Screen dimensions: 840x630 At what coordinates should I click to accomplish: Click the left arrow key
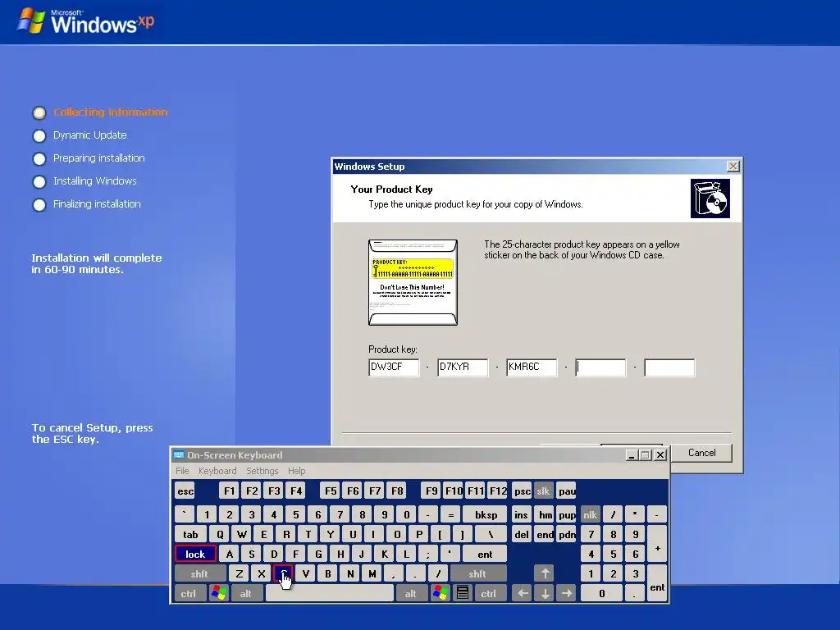523,594
